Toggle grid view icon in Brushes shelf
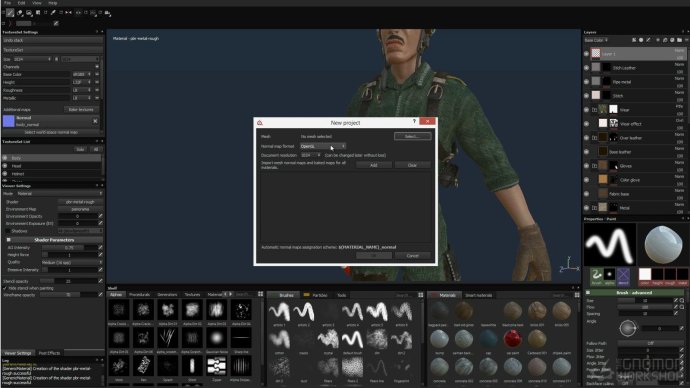This screenshot has width=690, height=388. 421,295
